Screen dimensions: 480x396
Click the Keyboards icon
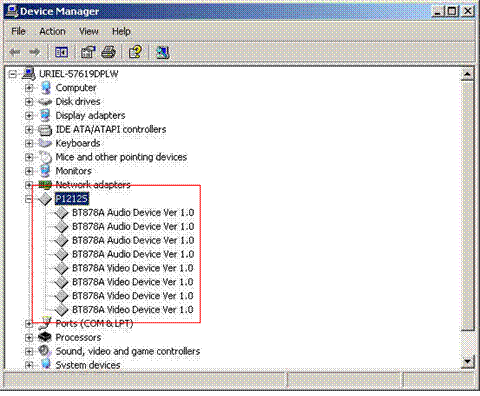coord(45,143)
